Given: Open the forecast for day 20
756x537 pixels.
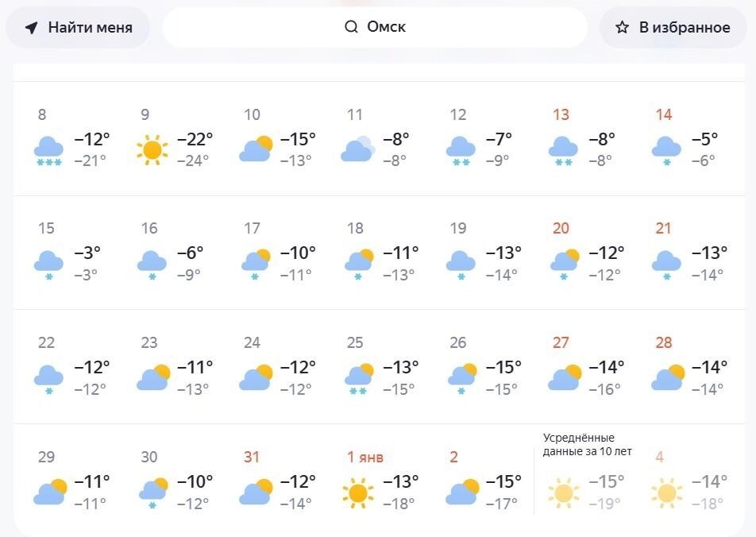Looking at the screenshot, I should point(585,253).
